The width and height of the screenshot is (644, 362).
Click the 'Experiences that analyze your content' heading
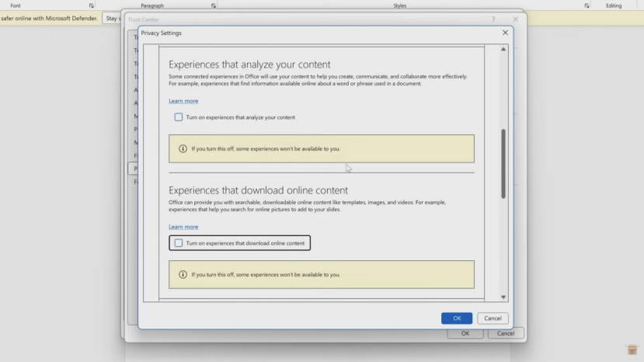coord(249,64)
